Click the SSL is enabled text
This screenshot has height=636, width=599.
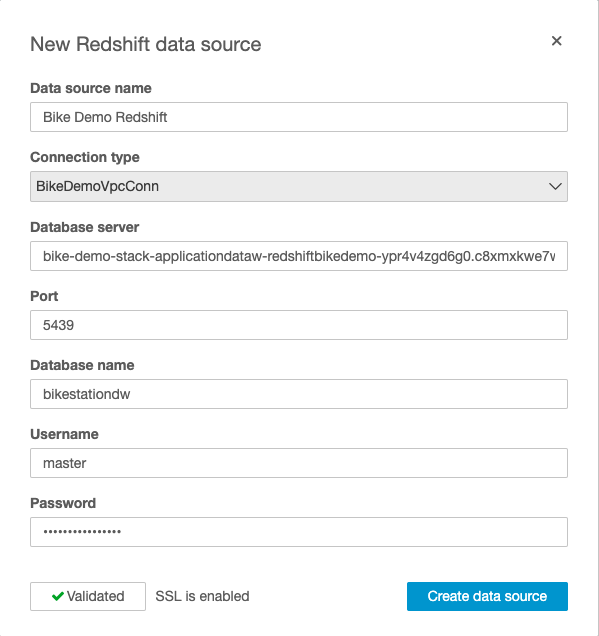(202, 596)
